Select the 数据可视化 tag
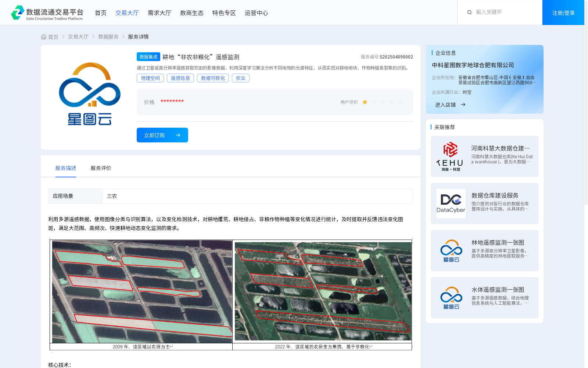This screenshot has height=368, width=588. tap(213, 78)
